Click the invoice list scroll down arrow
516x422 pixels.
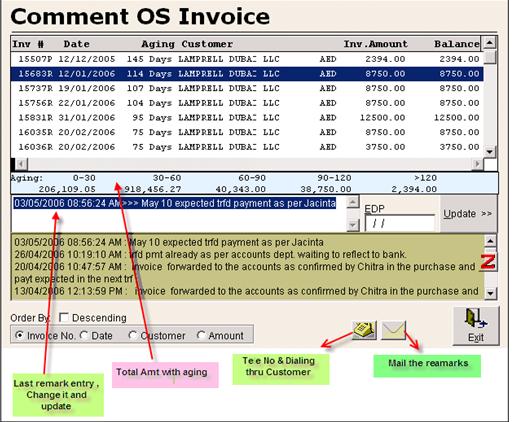(489, 152)
